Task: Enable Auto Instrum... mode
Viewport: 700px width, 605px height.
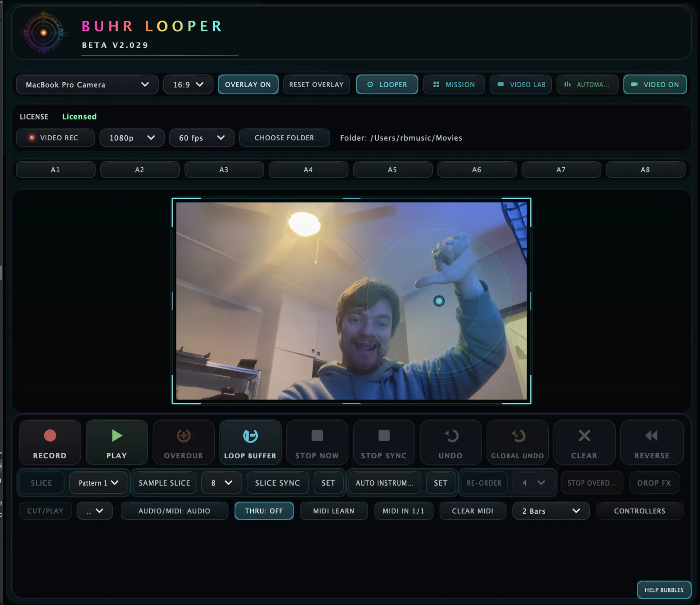Action: (x=385, y=483)
